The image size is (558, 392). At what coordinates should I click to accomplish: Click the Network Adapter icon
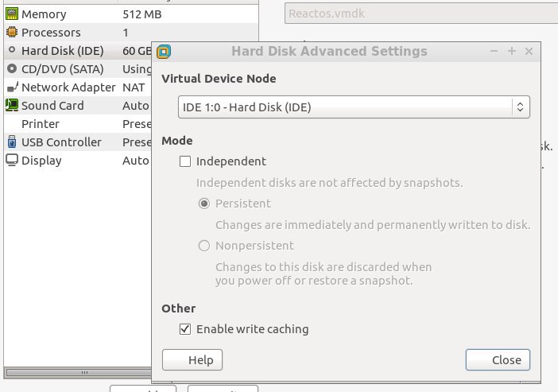tap(12, 87)
